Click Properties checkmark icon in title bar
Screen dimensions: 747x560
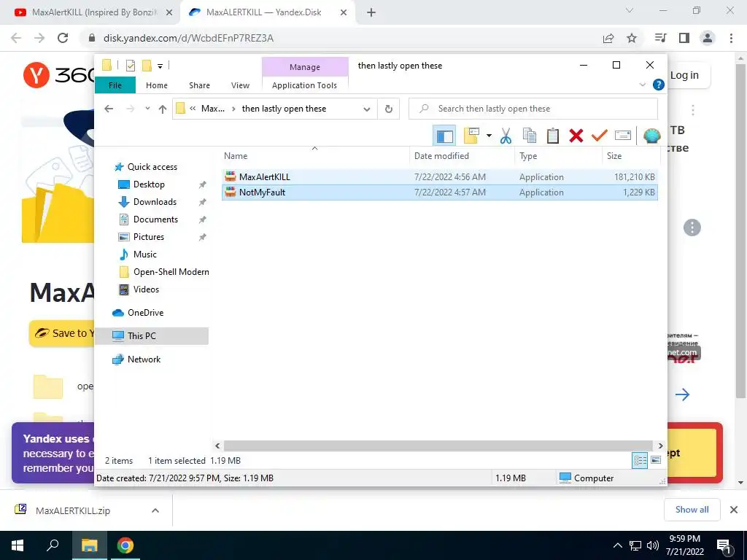pyautogui.click(x=131, y=66)
